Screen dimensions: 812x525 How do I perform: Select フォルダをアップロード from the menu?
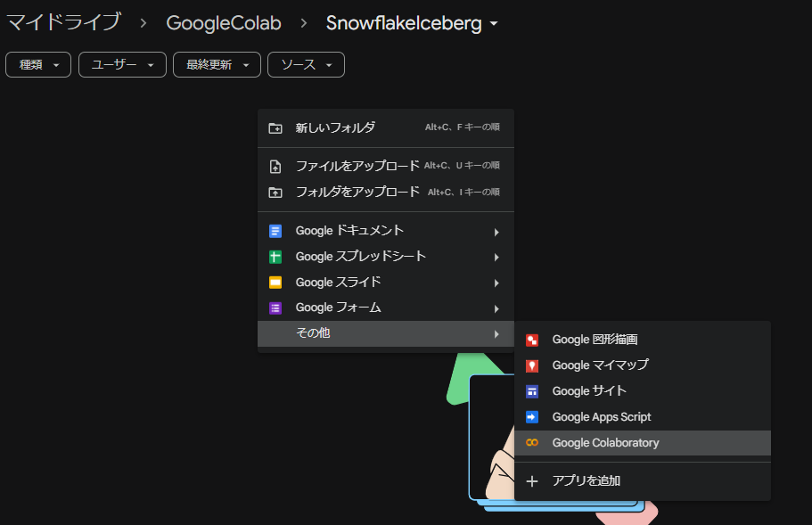[355, 192]
